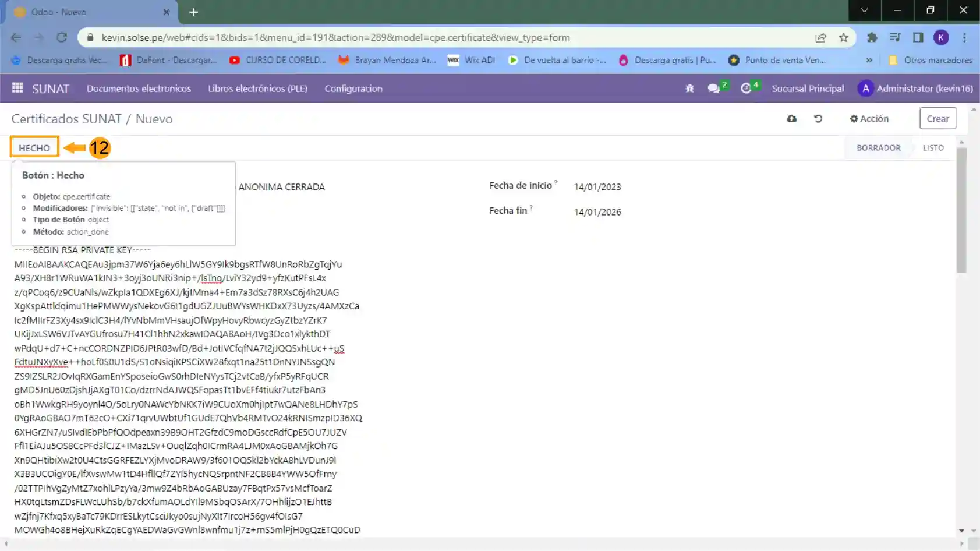Click inside the RSA private key text area
Screen dimensions: 980x551
pos(187,390)
